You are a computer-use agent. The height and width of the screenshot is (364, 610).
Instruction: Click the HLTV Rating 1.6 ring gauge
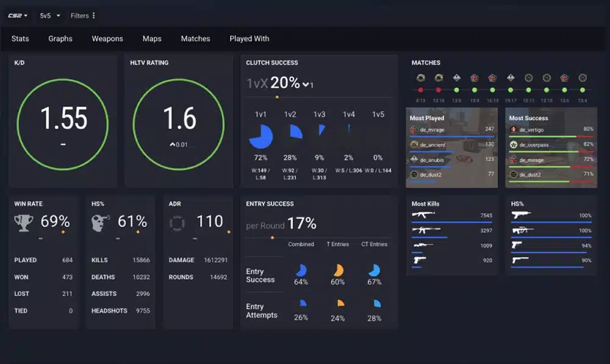(179, 124)
